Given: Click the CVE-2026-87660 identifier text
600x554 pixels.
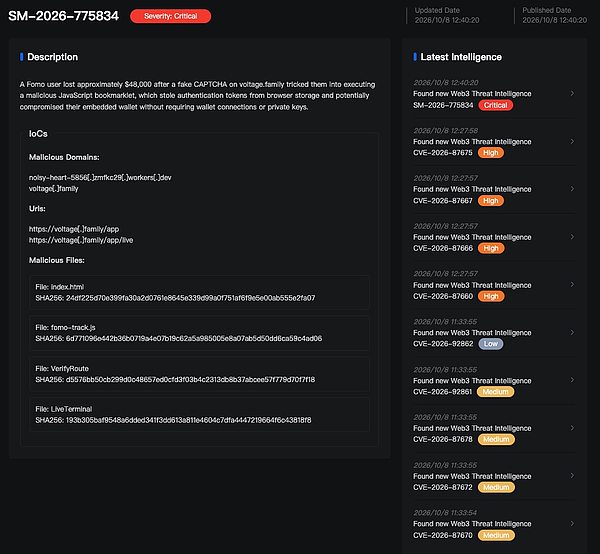Looking at the screenshot, I should tap(443, 296).
